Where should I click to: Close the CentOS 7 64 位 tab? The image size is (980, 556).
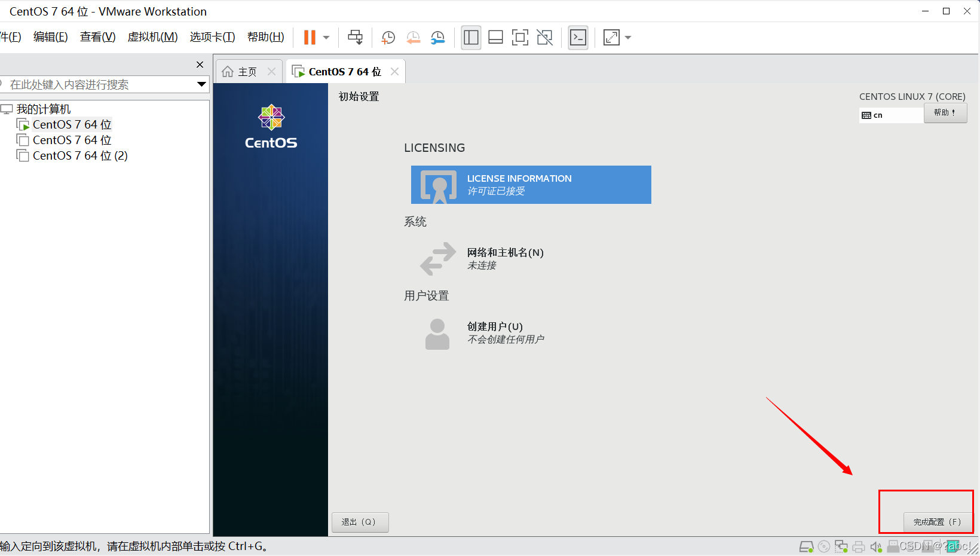(x=394, y=71)
